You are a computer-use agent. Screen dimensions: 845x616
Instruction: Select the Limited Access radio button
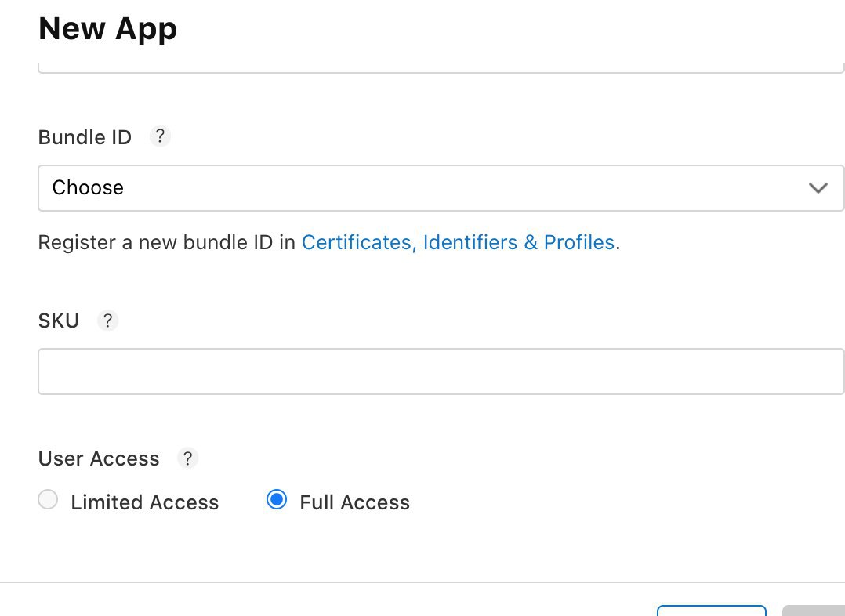(x=48, y=499)
